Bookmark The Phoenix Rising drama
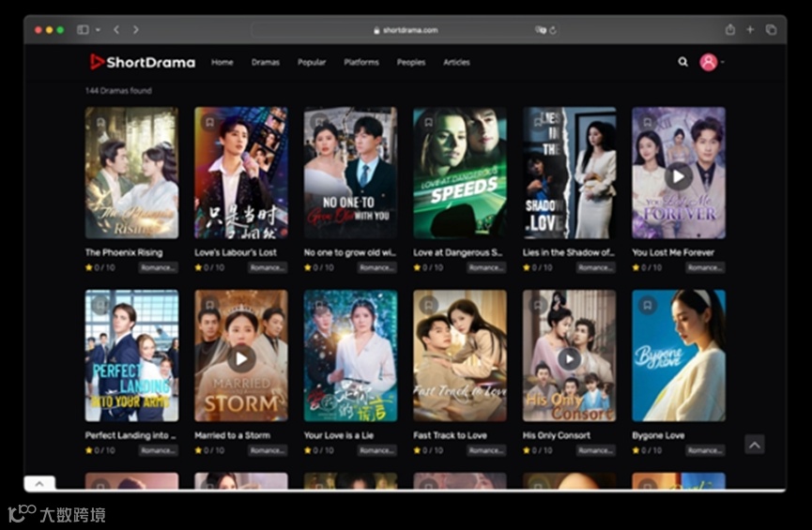This screenshot has height=530, width=812. coord(100,123)
